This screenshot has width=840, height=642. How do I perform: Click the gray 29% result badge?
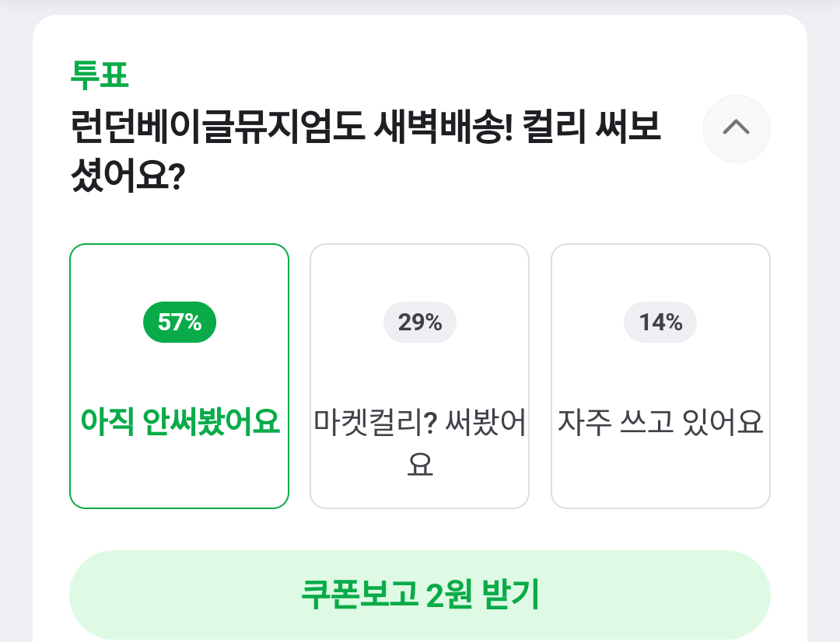(420, 322)
